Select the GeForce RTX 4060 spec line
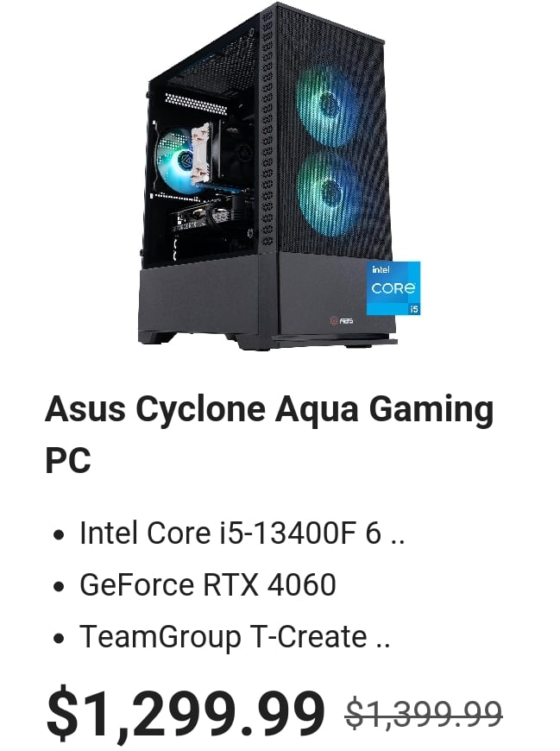This screenshot has width=560, height=751. pyautogui.click(x=208, y=584)
